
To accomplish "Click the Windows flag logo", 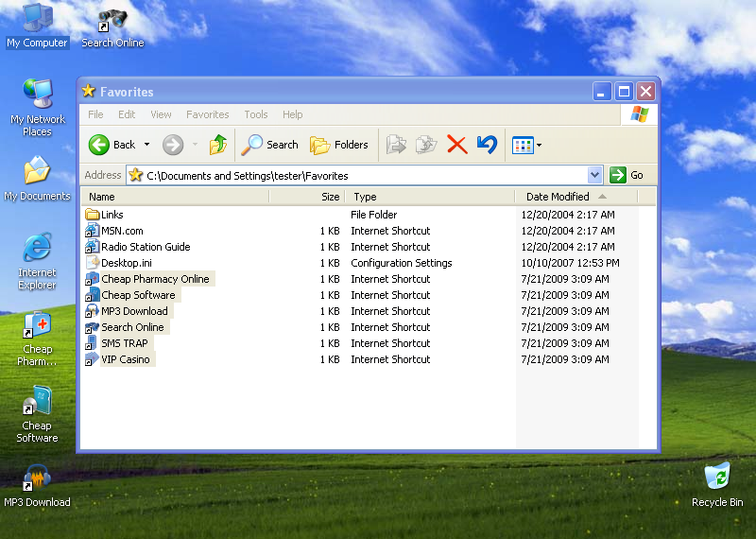I will [640, 114].
